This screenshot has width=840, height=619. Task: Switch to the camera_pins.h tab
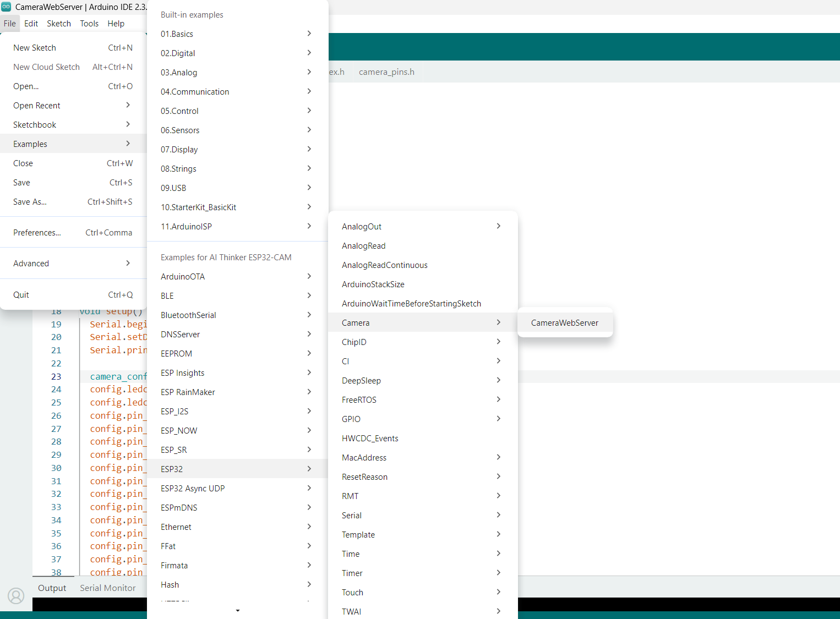pos(386,72)
